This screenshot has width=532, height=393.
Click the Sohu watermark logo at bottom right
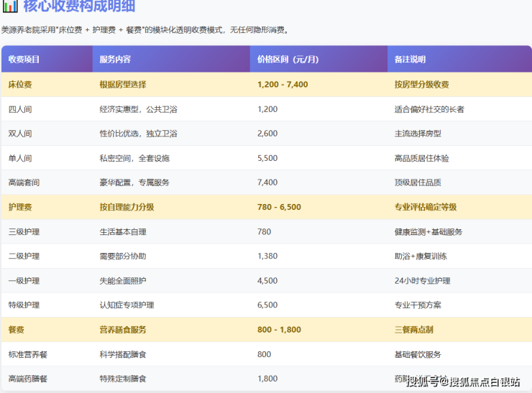click(x=423, y=381)
